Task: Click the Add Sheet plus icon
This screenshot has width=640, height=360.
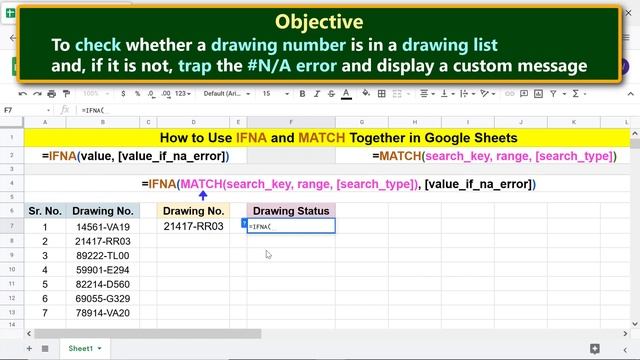Action: pyautogui.click(x=29, y=348)
